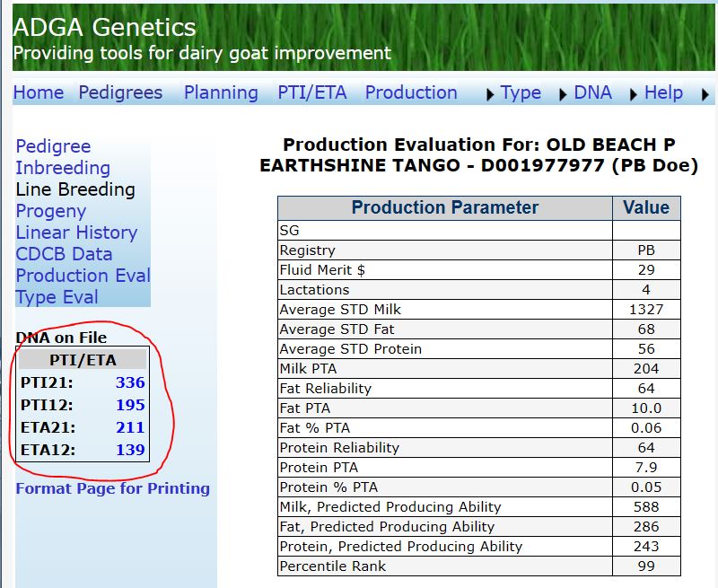Select the Lactations row label

point(314,290)
